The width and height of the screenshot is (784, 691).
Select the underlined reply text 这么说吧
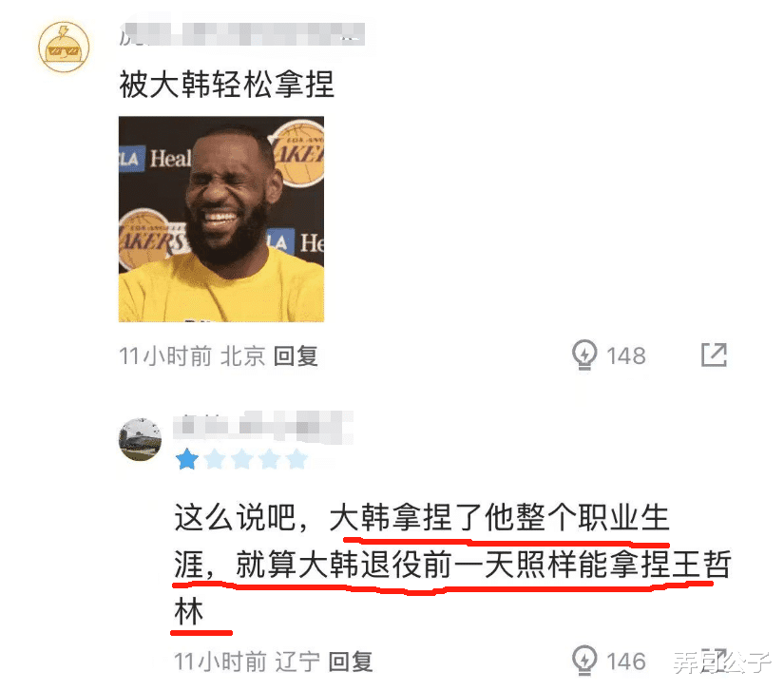[235, 517]
